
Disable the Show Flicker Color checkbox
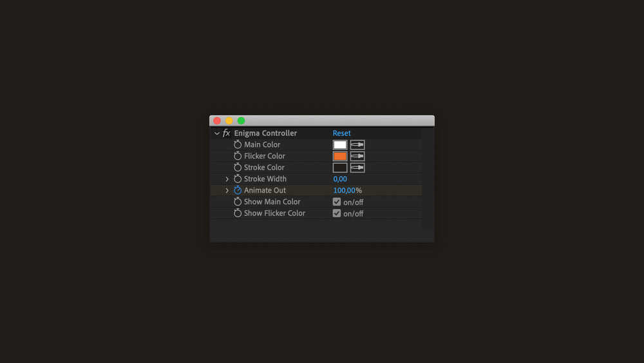point(337,213)
